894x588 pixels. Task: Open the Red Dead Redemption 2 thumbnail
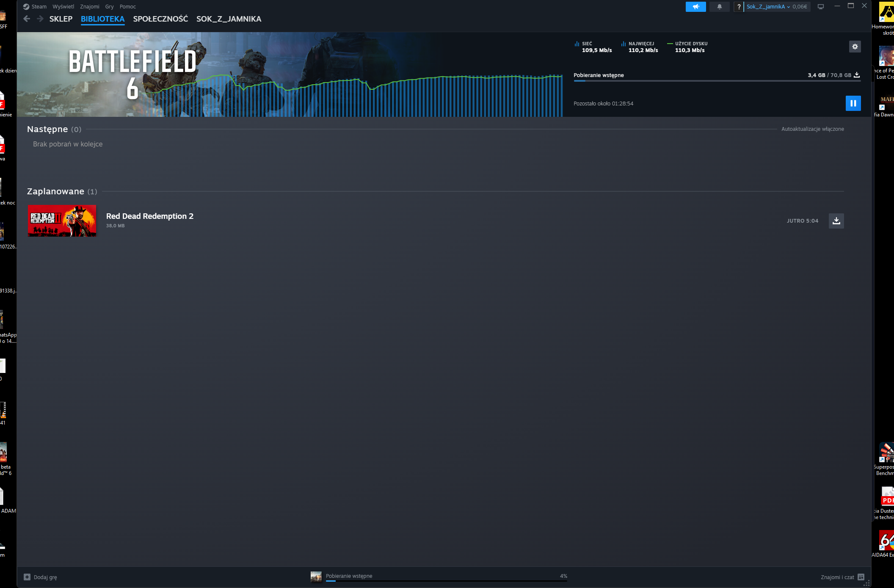[x=62, y=221]
